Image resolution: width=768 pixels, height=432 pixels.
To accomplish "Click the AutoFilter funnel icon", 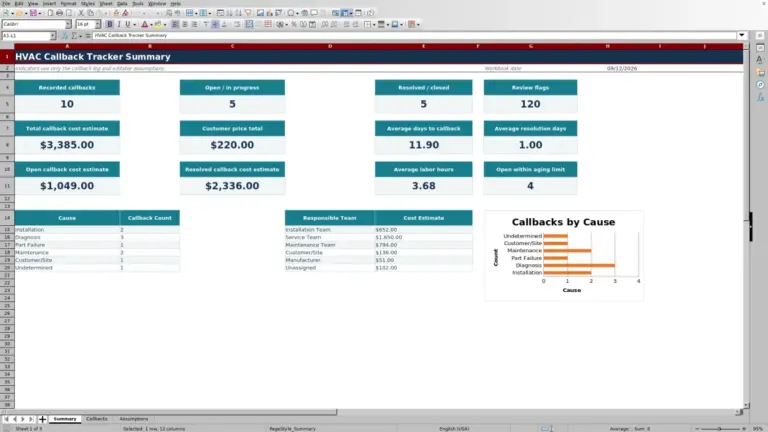I will point(248,13).
